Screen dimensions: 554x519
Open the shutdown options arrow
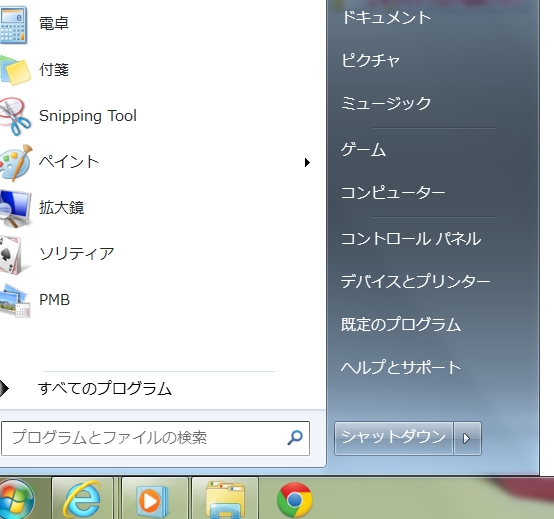pyautogui.click(x=467, y=438)
